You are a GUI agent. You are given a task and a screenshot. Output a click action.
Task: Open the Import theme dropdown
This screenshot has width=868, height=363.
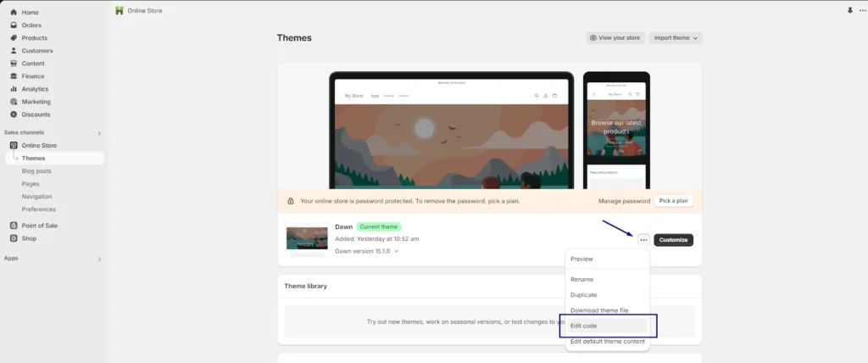[x=676, y=37]
